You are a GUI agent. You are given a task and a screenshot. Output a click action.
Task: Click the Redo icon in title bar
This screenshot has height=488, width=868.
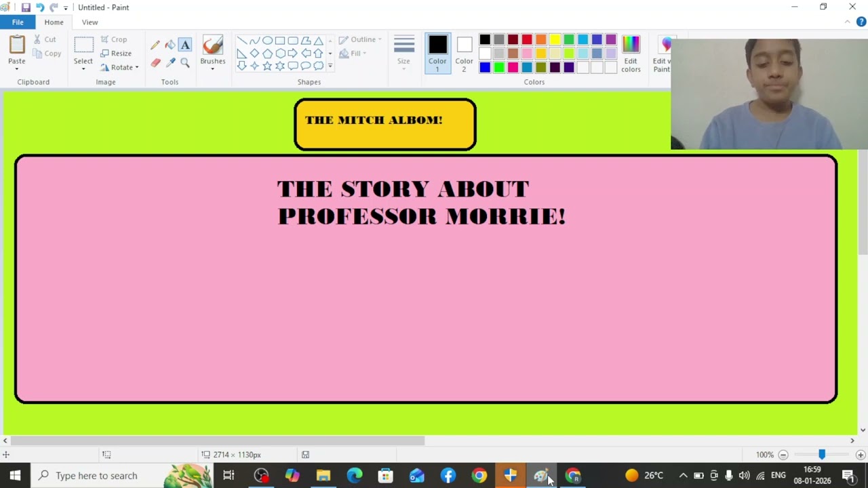click(x=54, y=7)
